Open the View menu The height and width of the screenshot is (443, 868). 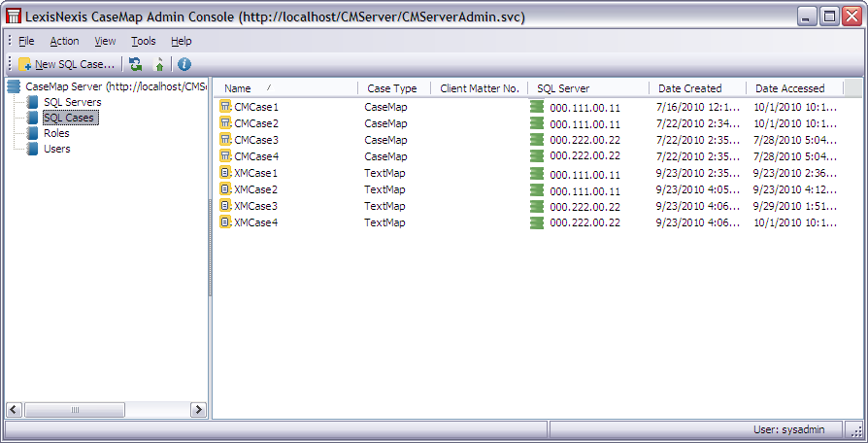(x=105, y=41)
